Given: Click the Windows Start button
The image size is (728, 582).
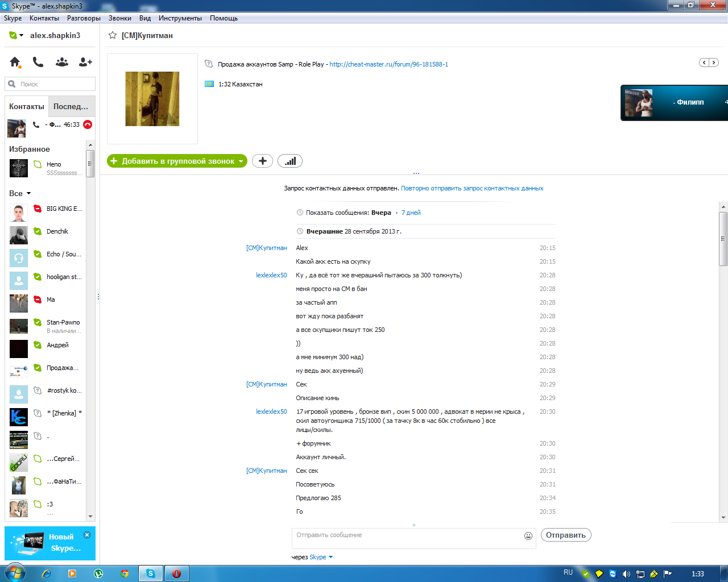Looking at the screenshot, I should [15, 573].
